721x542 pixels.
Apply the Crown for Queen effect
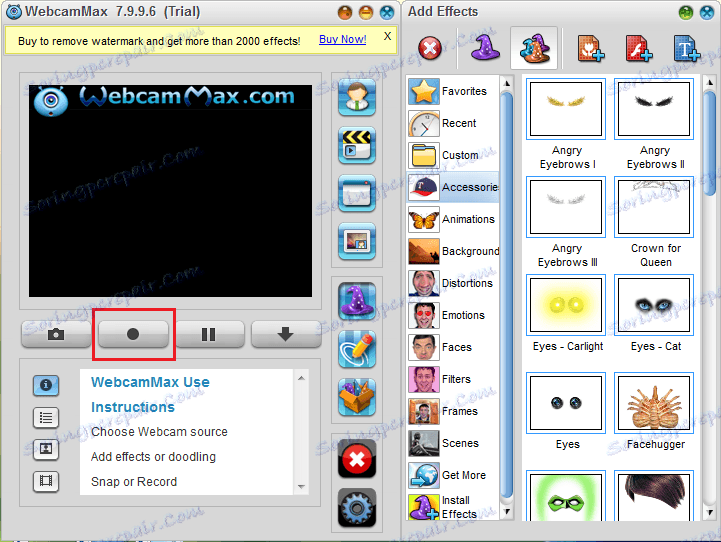(654, 207)
